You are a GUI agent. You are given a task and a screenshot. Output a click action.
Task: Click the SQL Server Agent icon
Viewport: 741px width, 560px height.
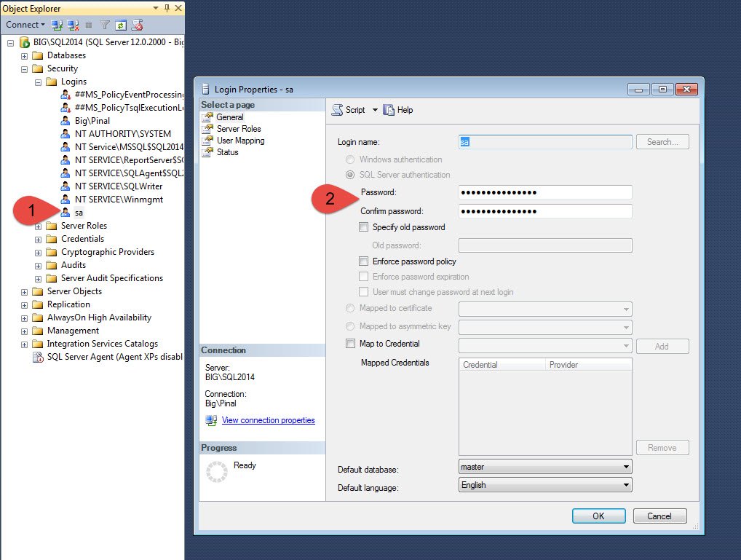(38, 357)
